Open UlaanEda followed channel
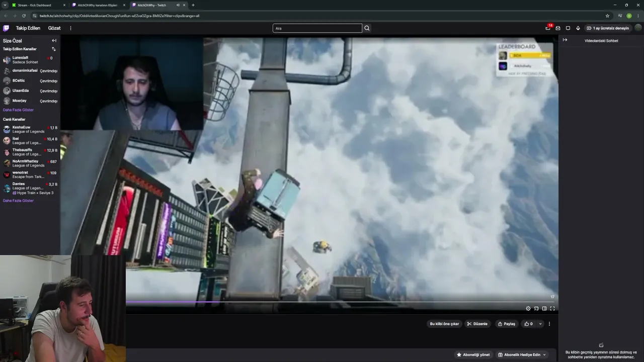Viewport: 644px width, 362px height. pos(30,90)
